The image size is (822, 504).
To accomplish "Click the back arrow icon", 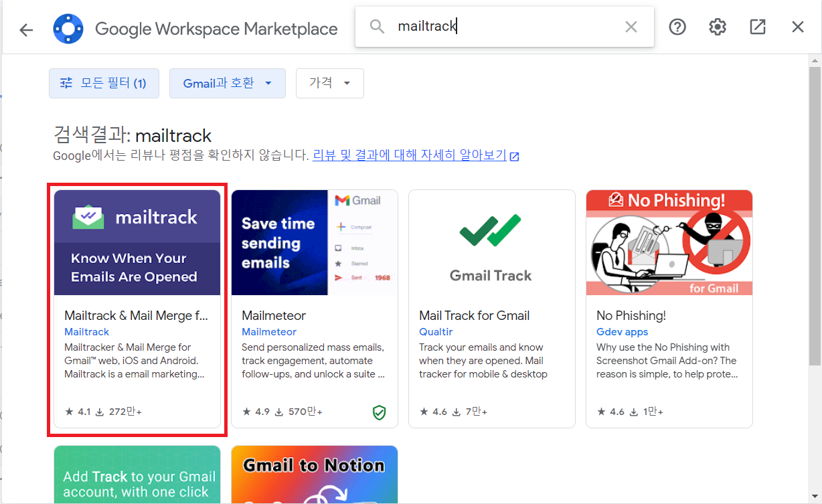I will 26,27.
